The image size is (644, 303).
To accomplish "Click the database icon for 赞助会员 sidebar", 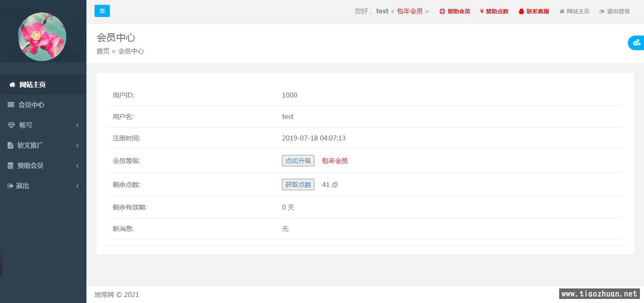I will pyautogui.click(x=11, y=165).
